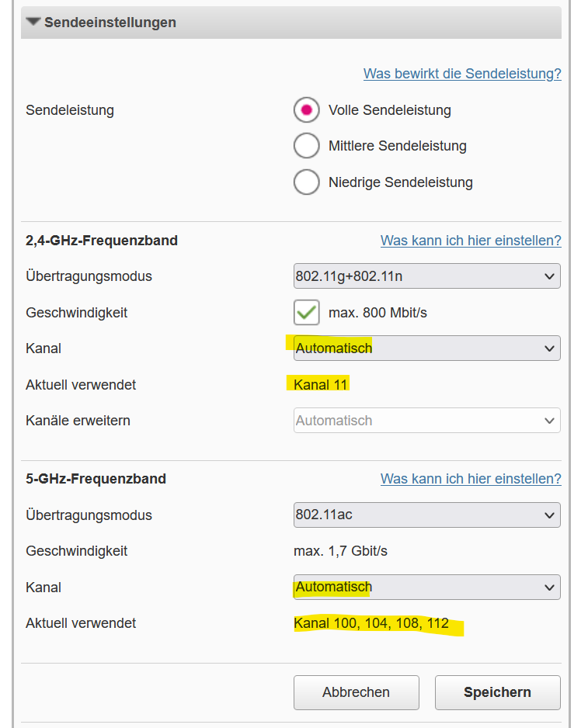
Task: Click the Abbrechen button
Action: [356, 692]
